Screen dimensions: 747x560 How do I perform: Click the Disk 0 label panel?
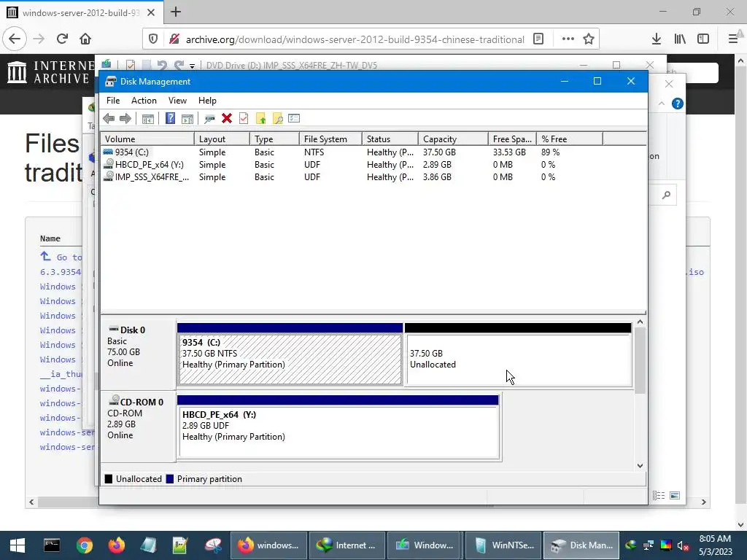138,354
